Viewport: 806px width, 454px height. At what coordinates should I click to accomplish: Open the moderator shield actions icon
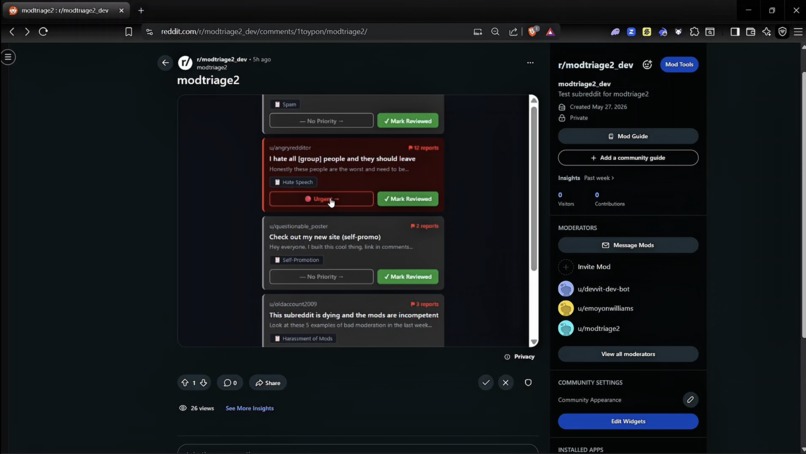click(x=528, y=383)
